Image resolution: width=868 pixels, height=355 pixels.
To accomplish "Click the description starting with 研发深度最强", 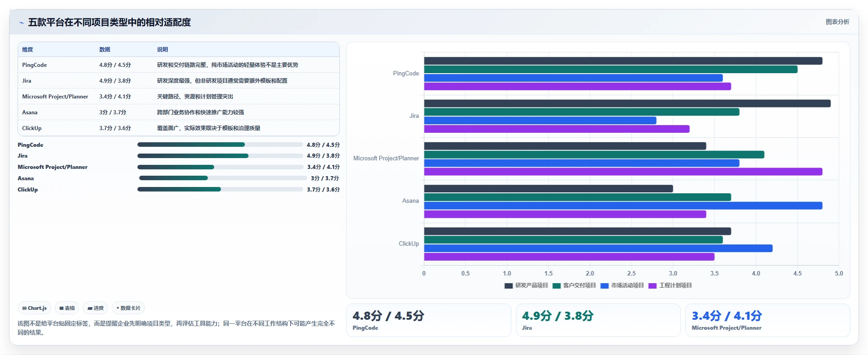I will (x=222, y=81).
